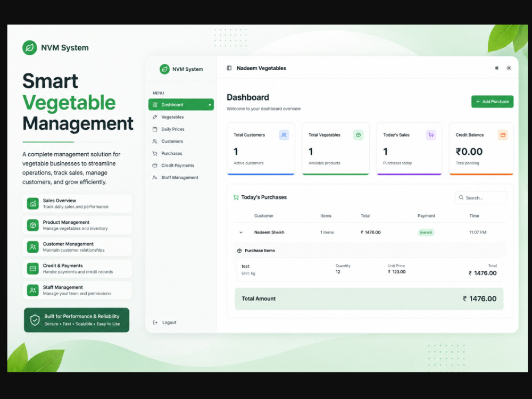Toggle light theme with the sun icon
This screenshot has width=532, height=399.
509,68
